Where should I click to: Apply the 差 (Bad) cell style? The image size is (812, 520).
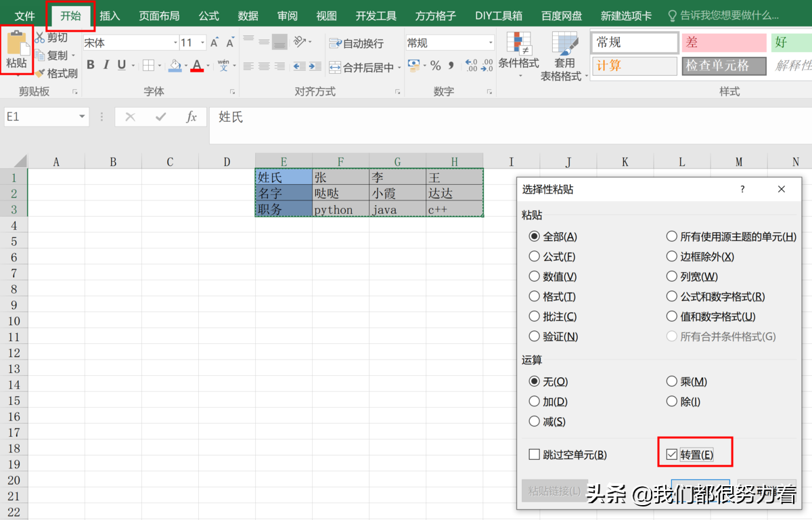[724, 43]
